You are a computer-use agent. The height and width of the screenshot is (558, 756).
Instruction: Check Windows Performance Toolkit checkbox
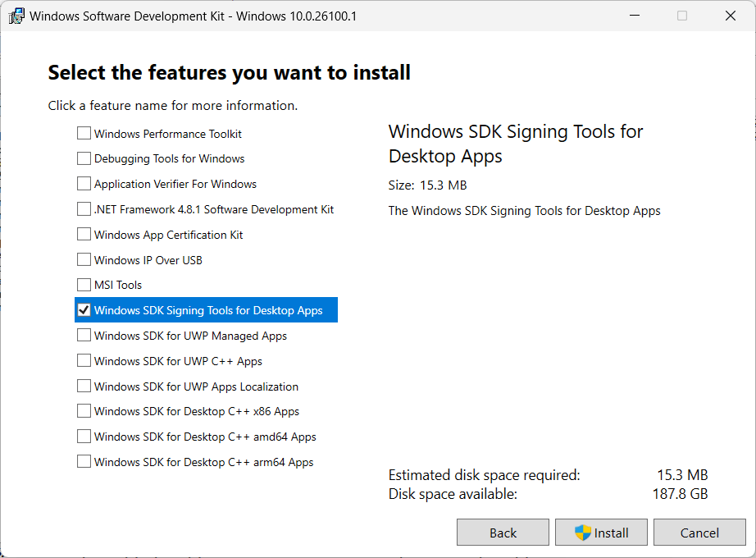point(84,133)
